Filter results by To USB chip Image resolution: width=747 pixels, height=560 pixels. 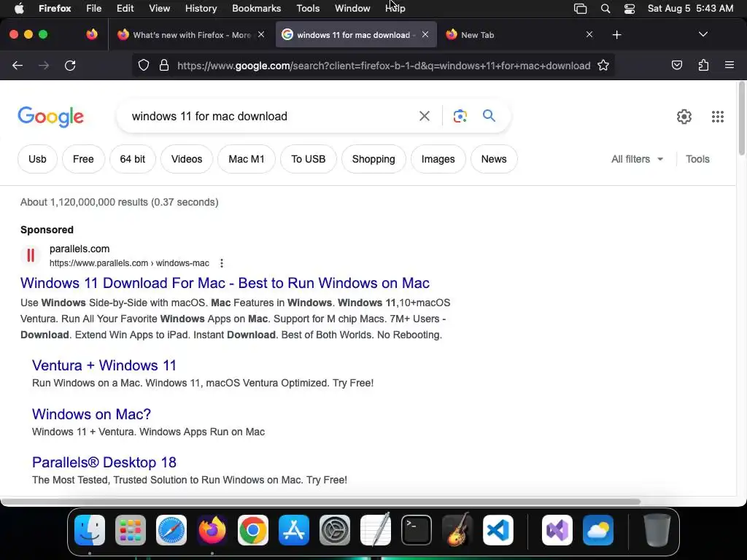click(x=309, y=159)
